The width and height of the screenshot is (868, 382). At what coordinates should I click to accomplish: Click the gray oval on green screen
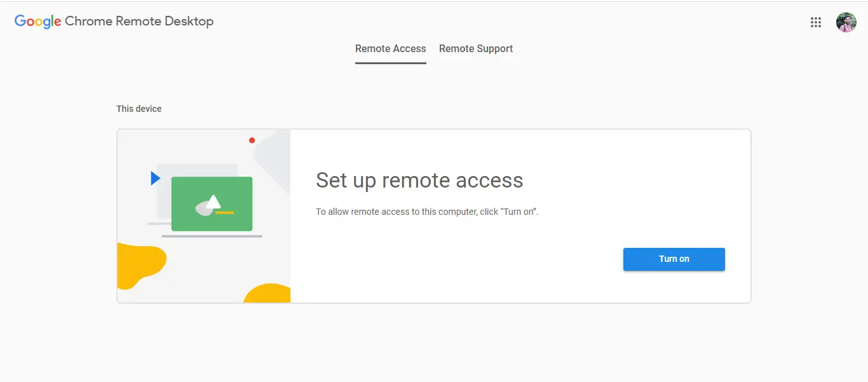[203, 208]
